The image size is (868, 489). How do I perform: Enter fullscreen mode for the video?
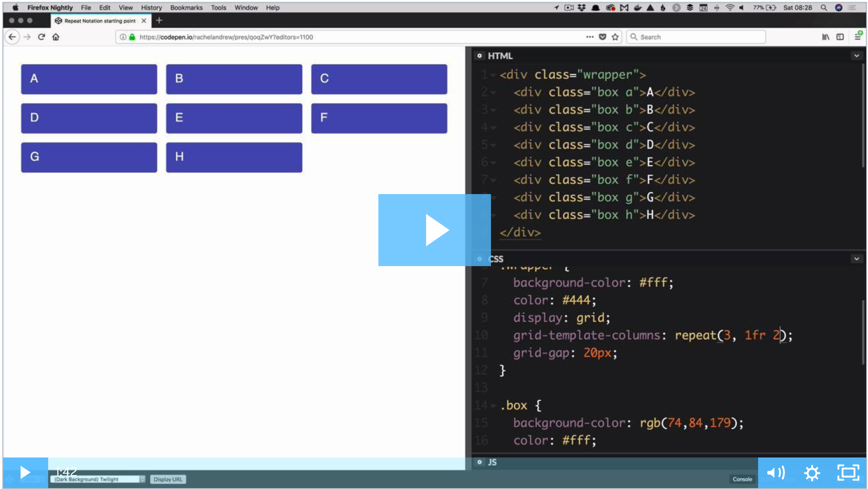pyautogui.click(x=848, y=473)
